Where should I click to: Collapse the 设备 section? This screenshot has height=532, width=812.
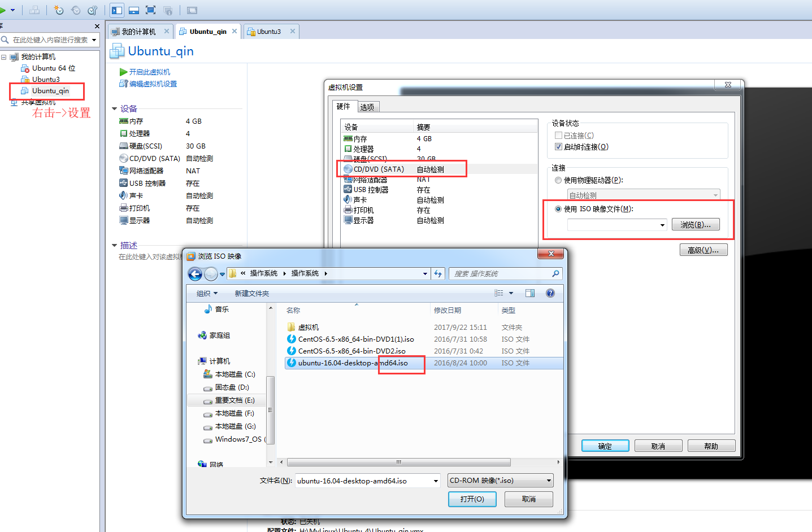click(x=114, y=108)
